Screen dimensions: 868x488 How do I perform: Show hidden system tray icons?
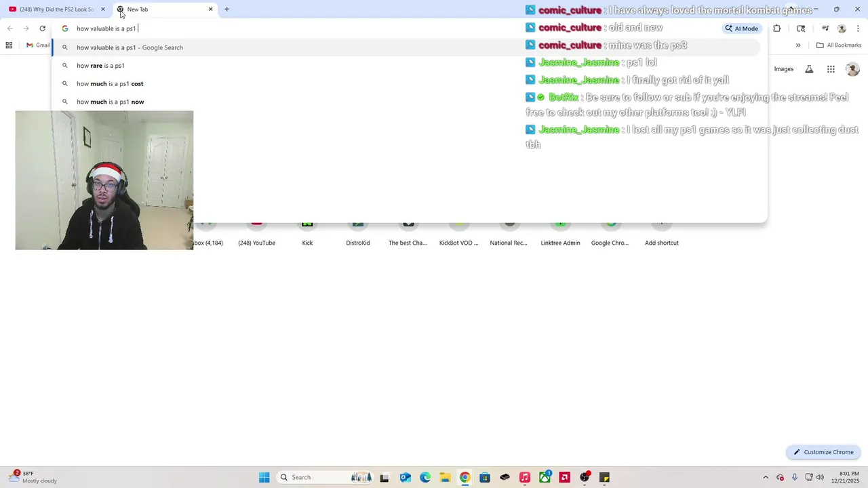pyautogui.click(x=766, y=477)
